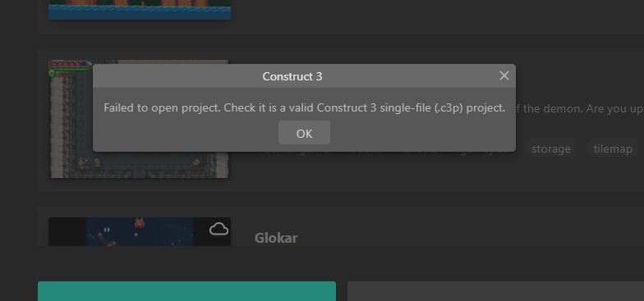The height and width of the screenshot is (301, 644).
Task: Open the Glokar example thumbnail
Action: pyautogui.click(x=140, y=231)
